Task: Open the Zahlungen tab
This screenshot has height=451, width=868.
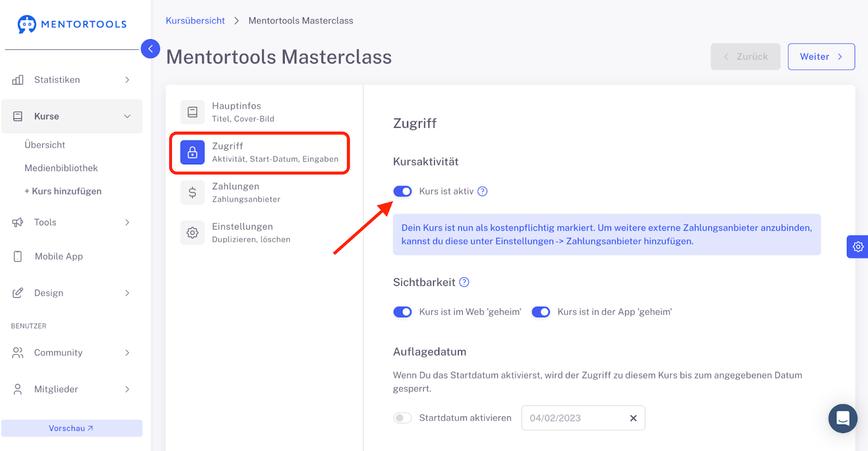Action: [x=235, y=192]
